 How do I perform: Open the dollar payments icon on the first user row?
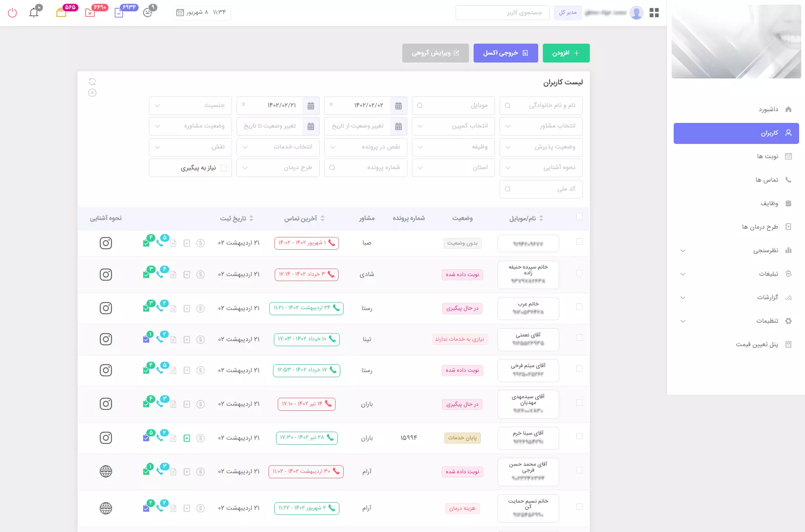tap(201, 243)
